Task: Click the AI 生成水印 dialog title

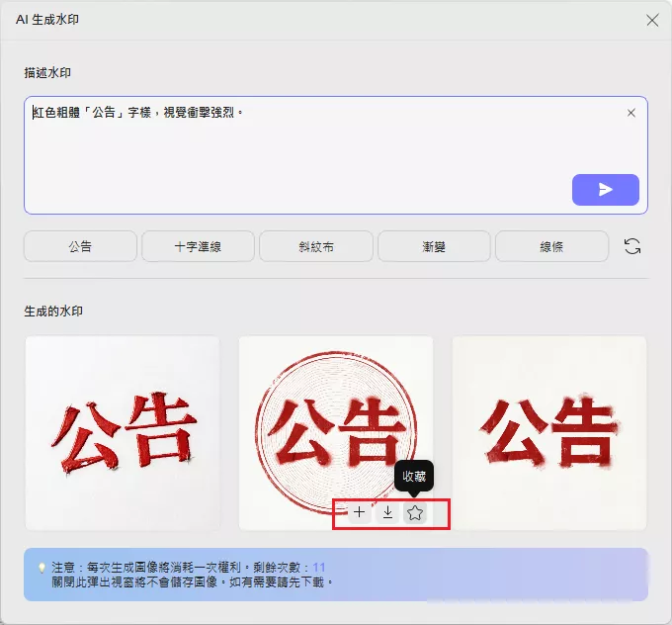Action: (x=47, y=20)
